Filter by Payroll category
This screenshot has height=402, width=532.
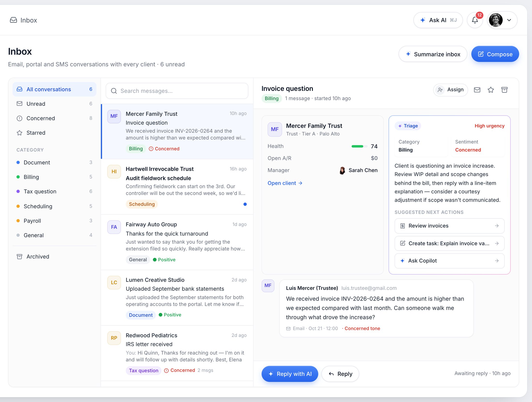54,221
